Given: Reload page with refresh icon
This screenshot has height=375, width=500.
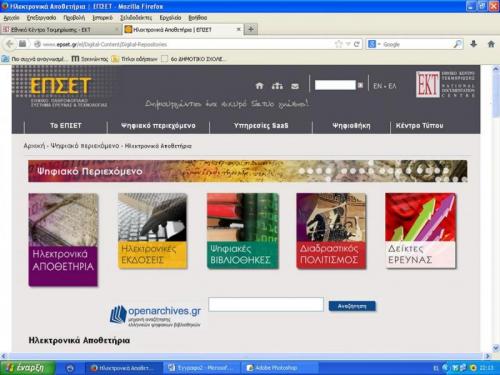Looking at the screenshot, I should tap(356, 44).
